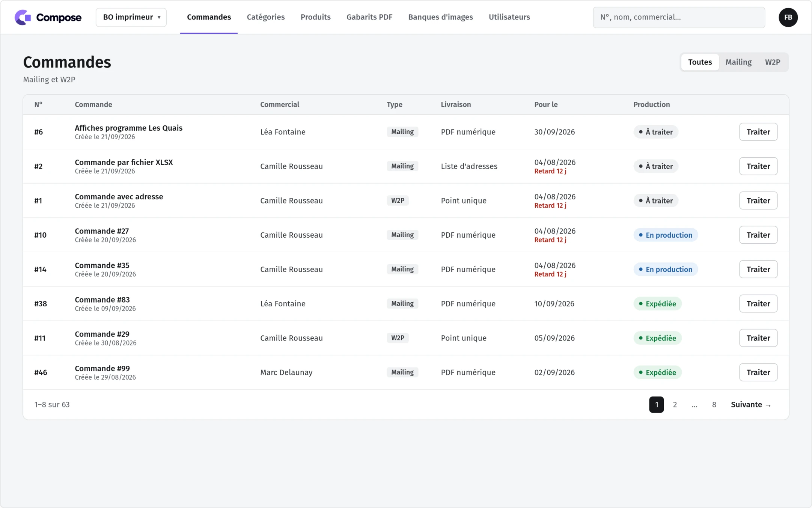The image size is (812, 508).
Task: Click the Commercial column header
Action: (x=279, y=105)
